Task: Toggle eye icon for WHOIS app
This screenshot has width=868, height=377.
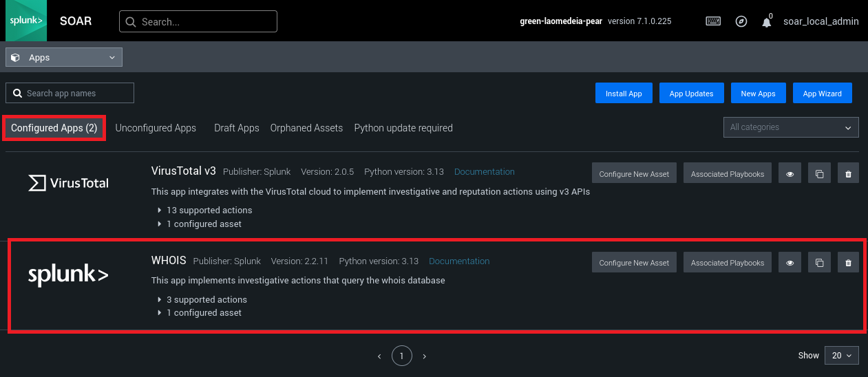Action: tap(790, 263)
